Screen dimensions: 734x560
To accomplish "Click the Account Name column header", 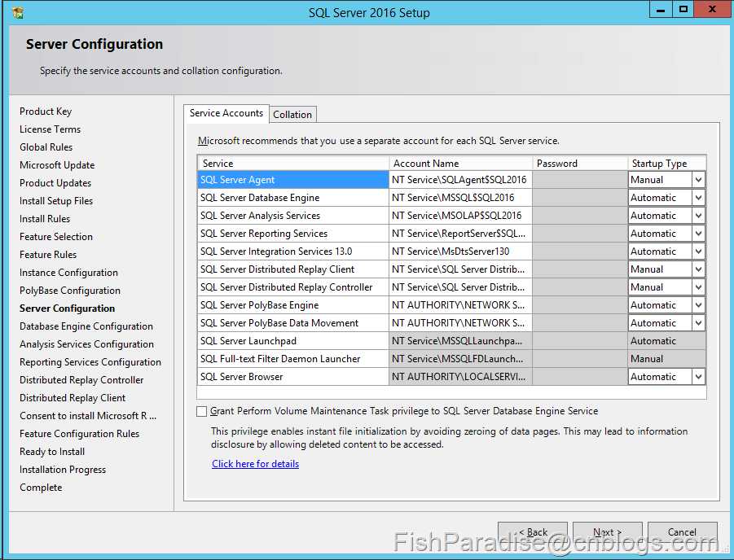I will click(x=460, y=164).
